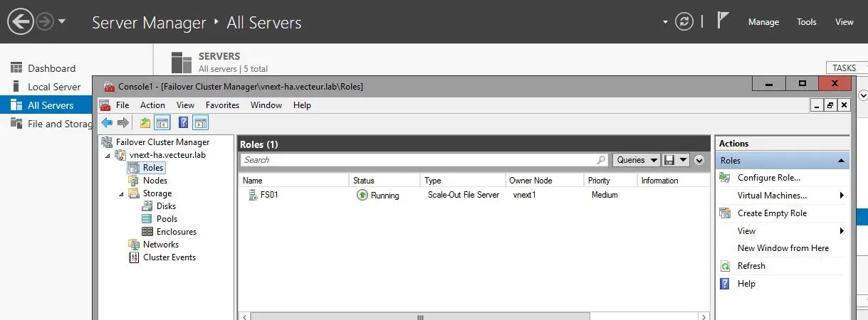Open the Favorites menu in Console1

(x=223, y=105)
